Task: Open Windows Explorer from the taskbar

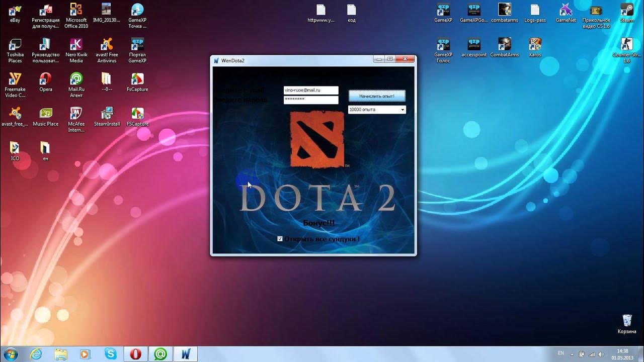Action: pos(61,354)
